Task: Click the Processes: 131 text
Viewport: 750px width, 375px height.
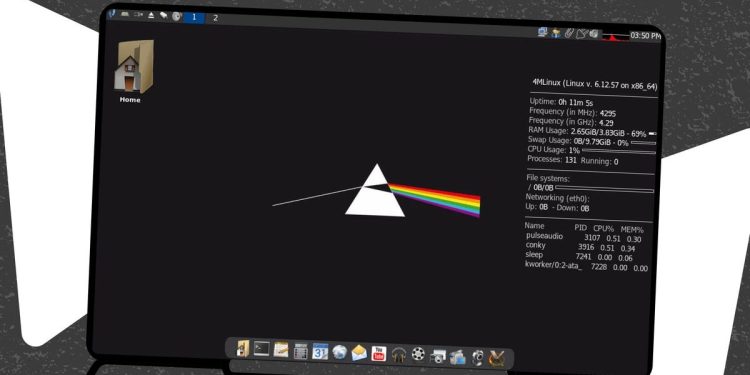Action: point(551,159)
